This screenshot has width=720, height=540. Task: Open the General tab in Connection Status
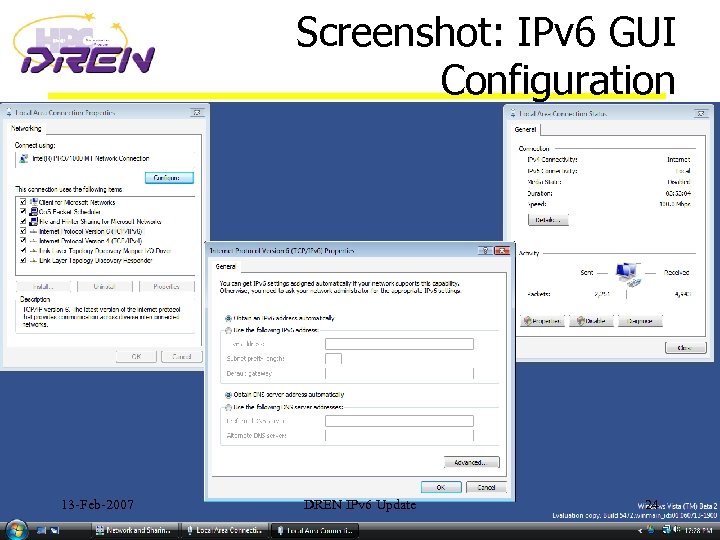point(525,129)
